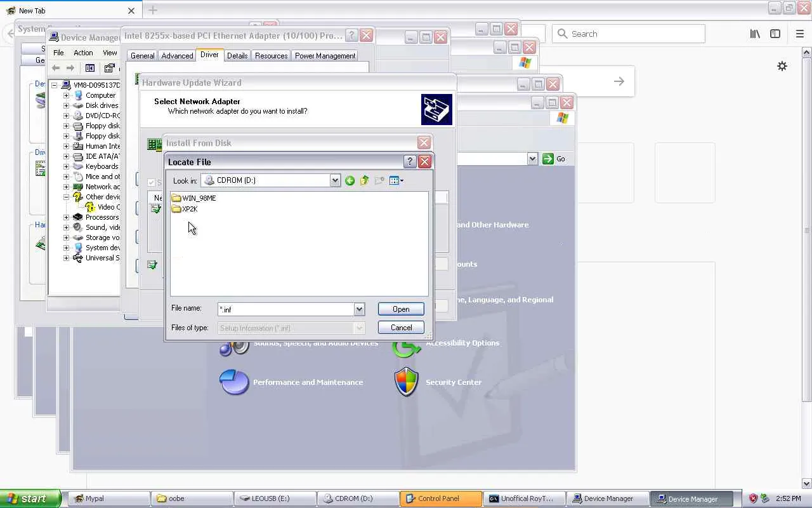The image size is (812, 508).
Task: Switch to the Resources tab
Action: pyautogui.click(x=272, y=56)
